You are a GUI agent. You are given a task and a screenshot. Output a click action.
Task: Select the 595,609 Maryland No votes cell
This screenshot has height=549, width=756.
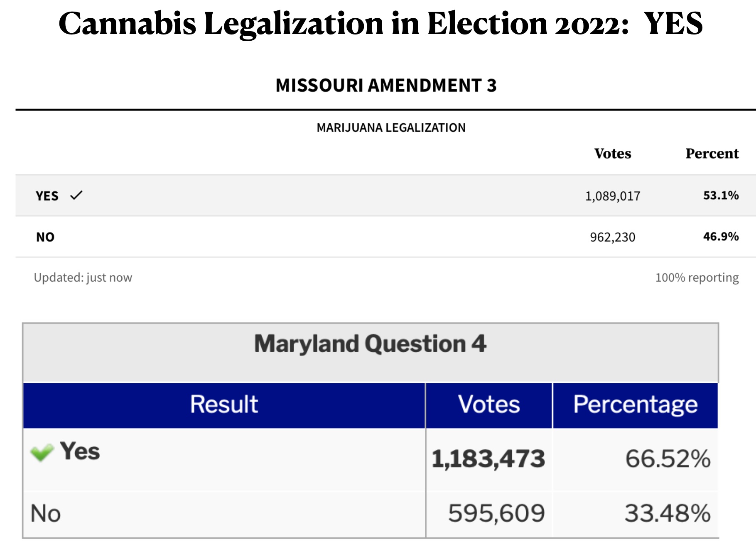pyautogui.click(x=496, y=513)
